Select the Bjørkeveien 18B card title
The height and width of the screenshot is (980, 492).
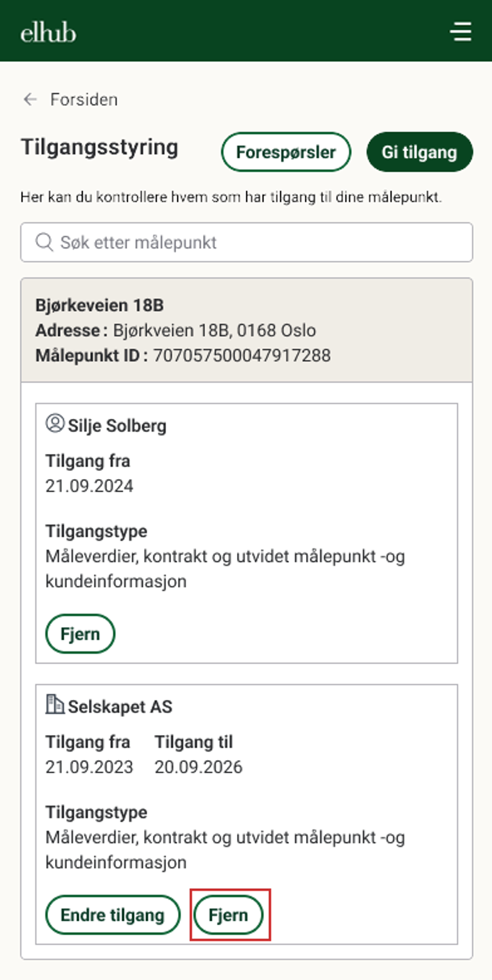tap(100, 305)
